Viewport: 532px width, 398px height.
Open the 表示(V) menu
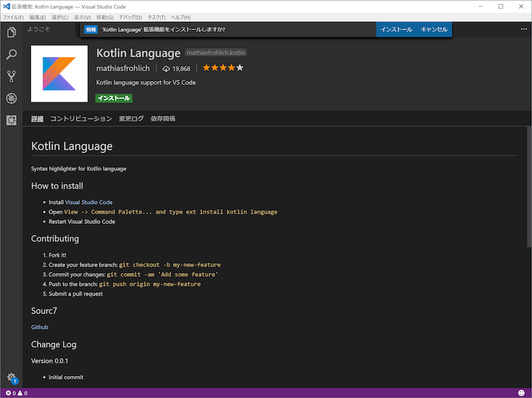(x=82, y=17)
